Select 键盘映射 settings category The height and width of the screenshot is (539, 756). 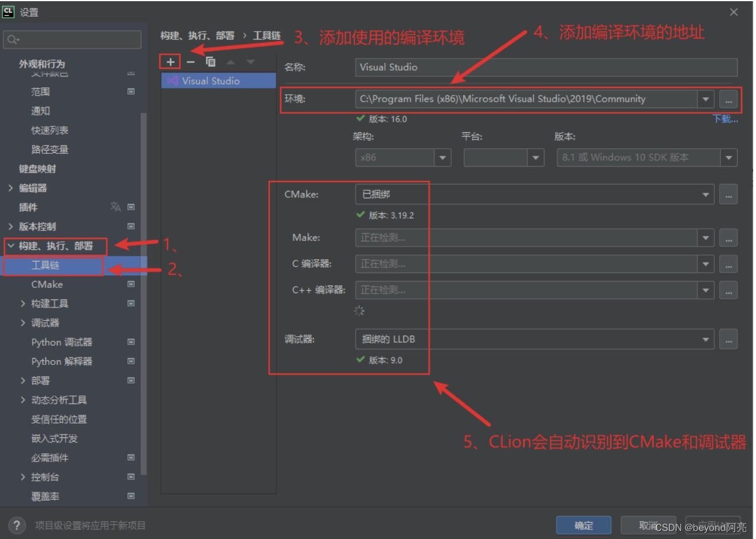pos(37,169)
